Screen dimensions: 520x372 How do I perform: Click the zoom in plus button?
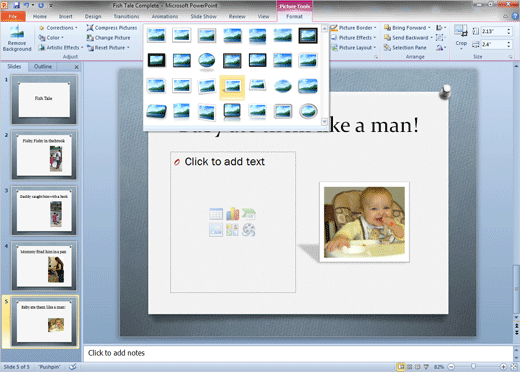(503, 367)
